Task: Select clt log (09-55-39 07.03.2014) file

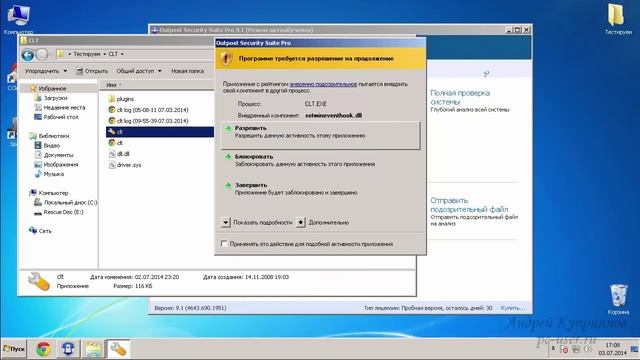Action: click(148, 121)
